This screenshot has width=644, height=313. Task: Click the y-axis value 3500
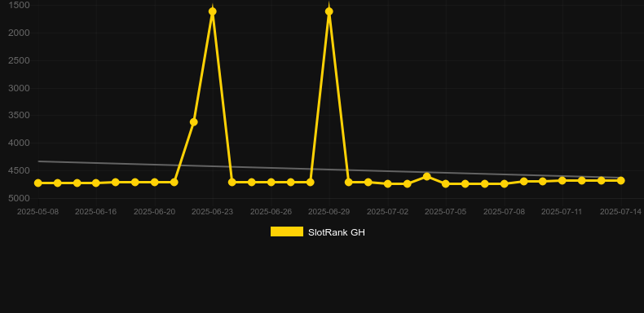click(x=19, y=115)
